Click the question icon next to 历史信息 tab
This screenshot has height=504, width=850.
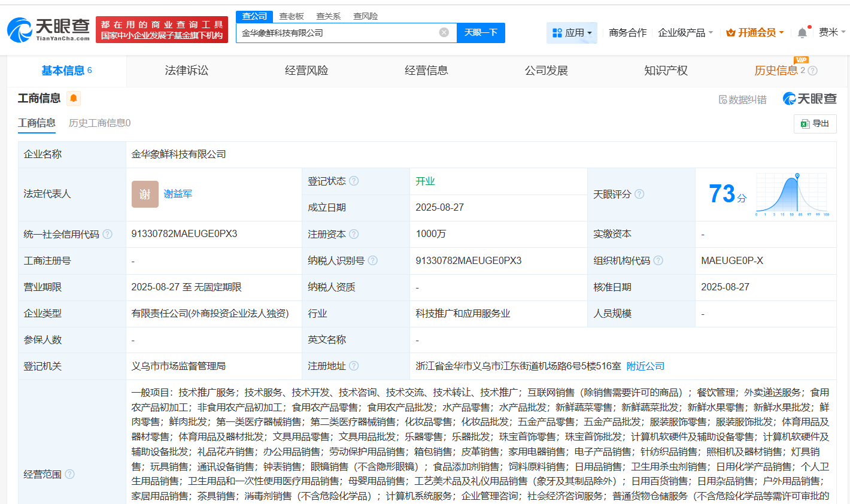812,70
